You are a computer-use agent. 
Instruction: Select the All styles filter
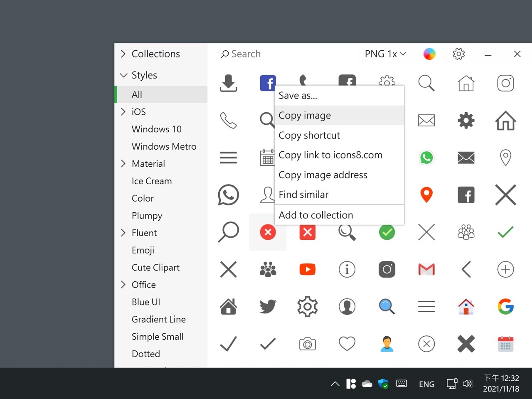(162, 94)
